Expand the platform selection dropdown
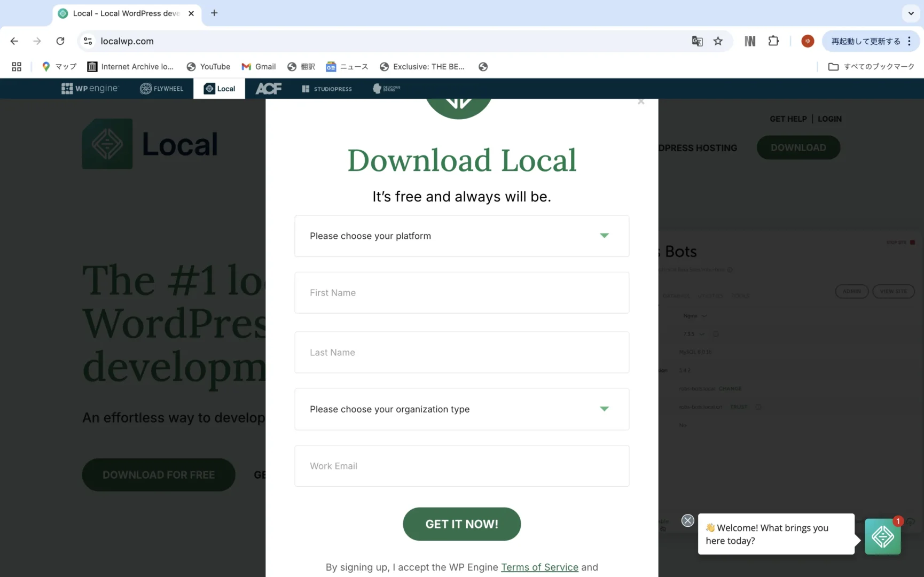The height and width of the screenshot is (577, 924). [x=461, y=236]
